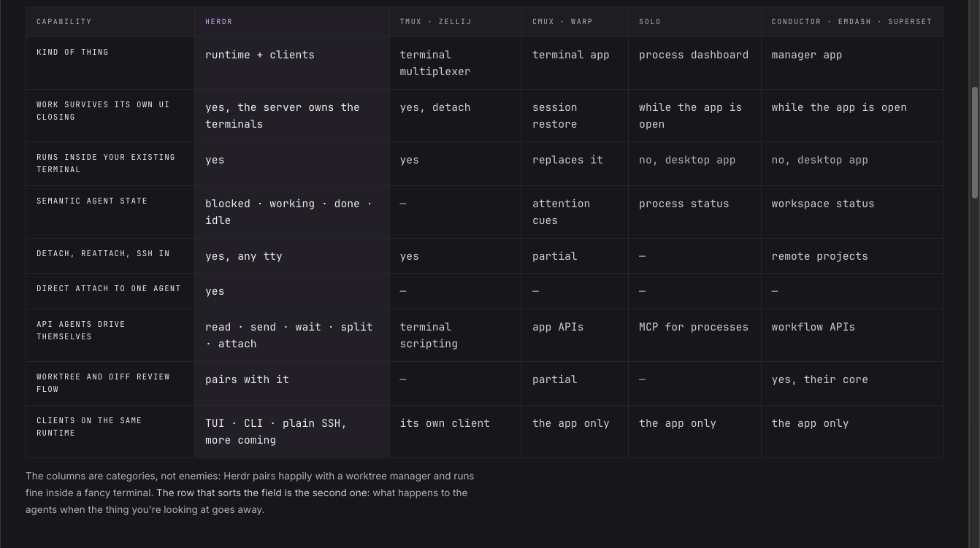Select the 'terminal multiplexer' cell

coord(455,63)
